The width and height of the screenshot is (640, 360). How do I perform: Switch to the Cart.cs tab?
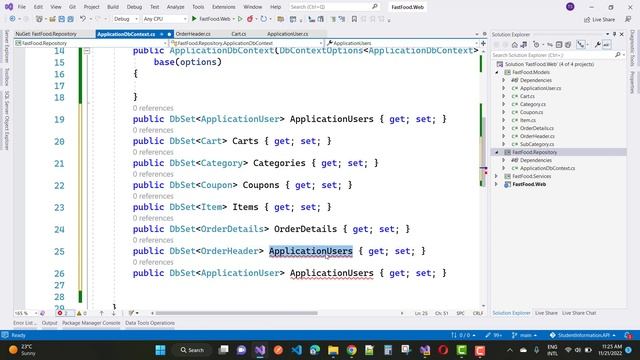click(239, 34)
